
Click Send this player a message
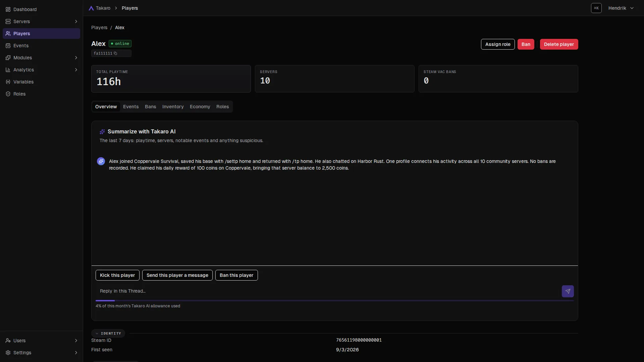177,275
